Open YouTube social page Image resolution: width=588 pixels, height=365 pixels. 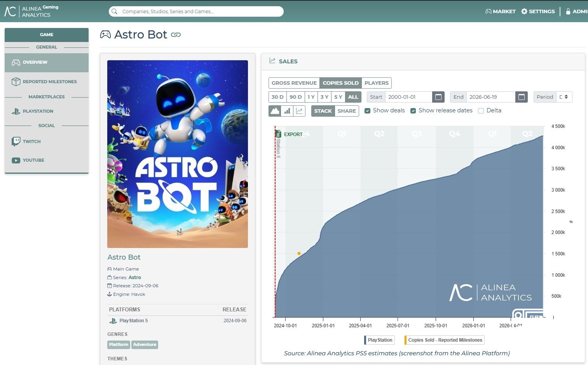pos(47,160)
